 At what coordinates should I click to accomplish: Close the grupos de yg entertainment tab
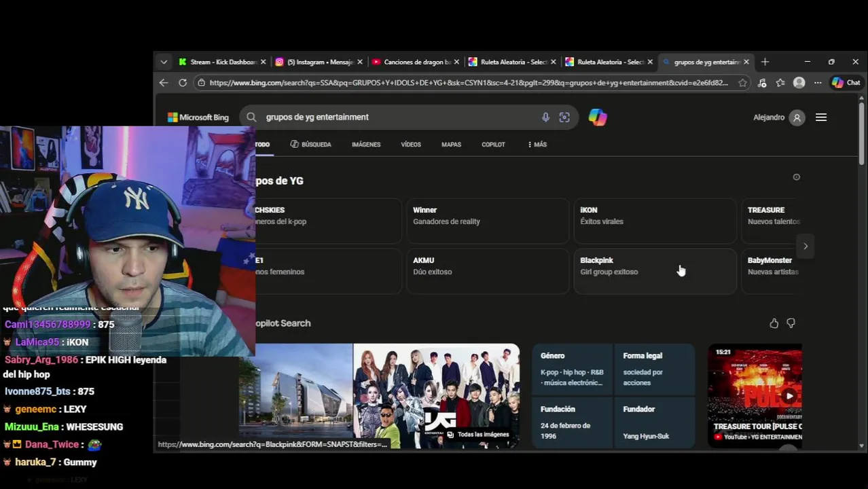pyautogui.click(x=746, y=62)
